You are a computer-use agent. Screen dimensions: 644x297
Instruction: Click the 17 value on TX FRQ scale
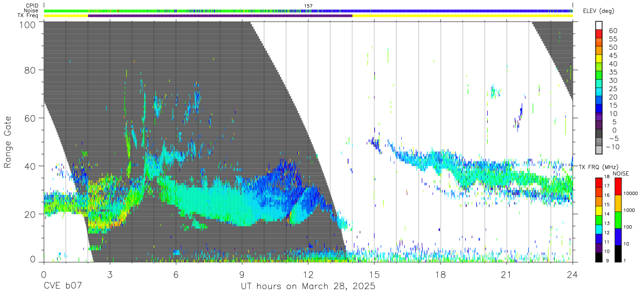click(x=607, y=185)
